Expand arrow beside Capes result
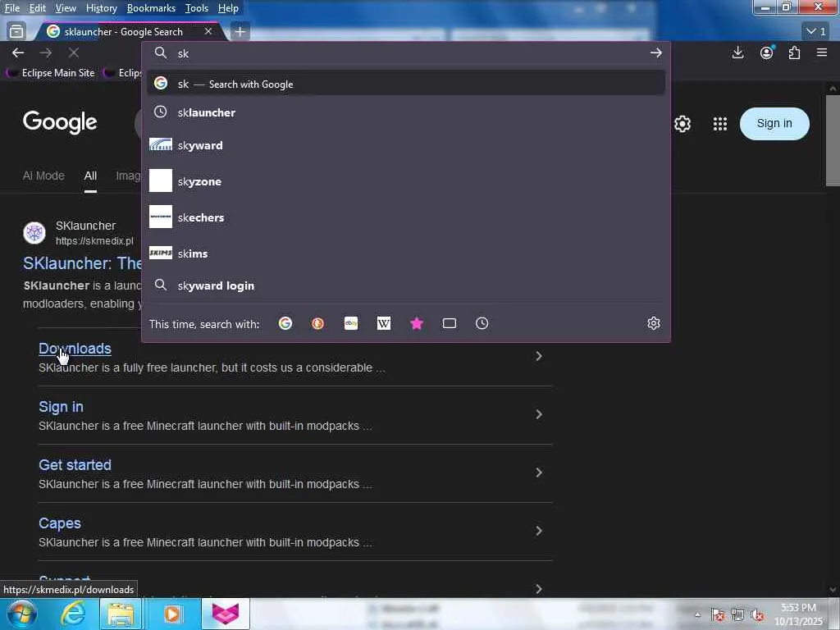The image size is (840, 630). click(538, 531)
